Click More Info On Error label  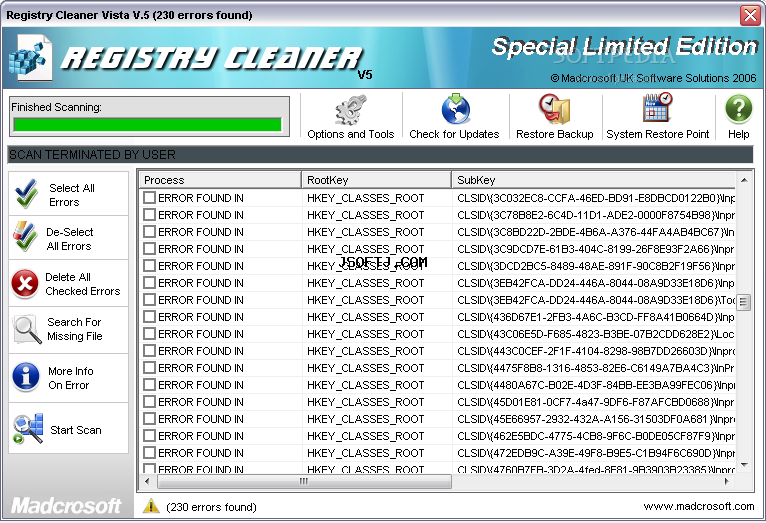tap(70, 378)
